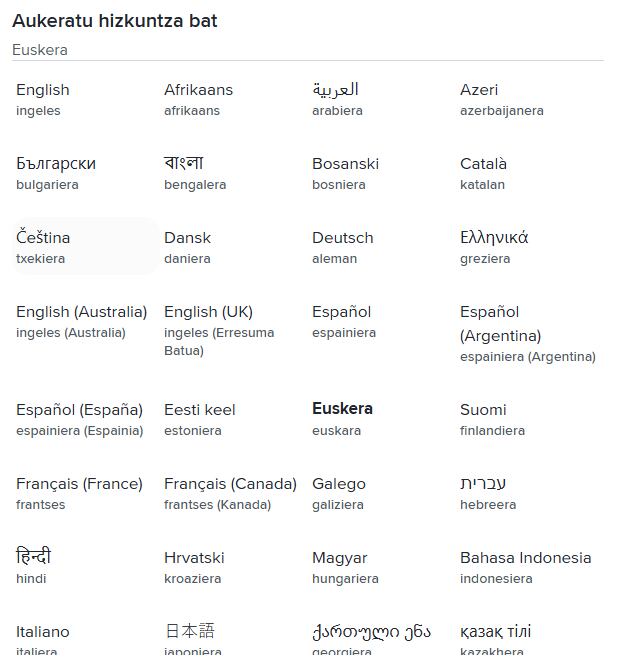The height and width of the screenshot is (664, 618).
Task: Select English (Australia) option
Action: point(81,321)
